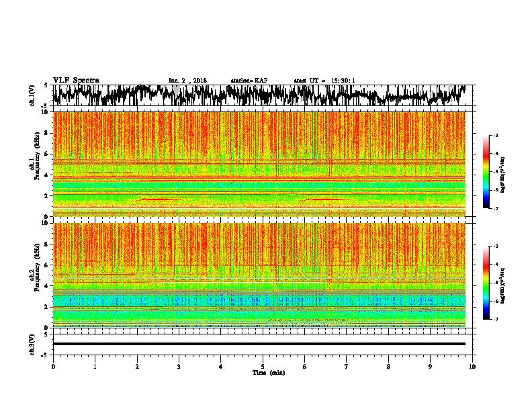532x411 pixels.
Task: Click the "-7" label on ch.1 color bar
Action: pyautogui.click(x=496, y=208)
